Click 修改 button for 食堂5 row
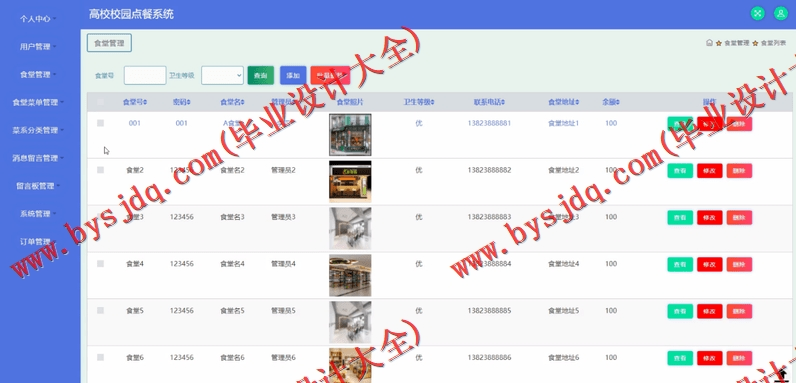 [x=709, y=311]
